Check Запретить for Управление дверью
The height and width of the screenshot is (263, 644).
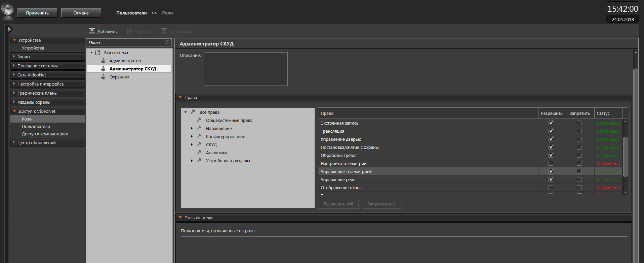[579, 139]
